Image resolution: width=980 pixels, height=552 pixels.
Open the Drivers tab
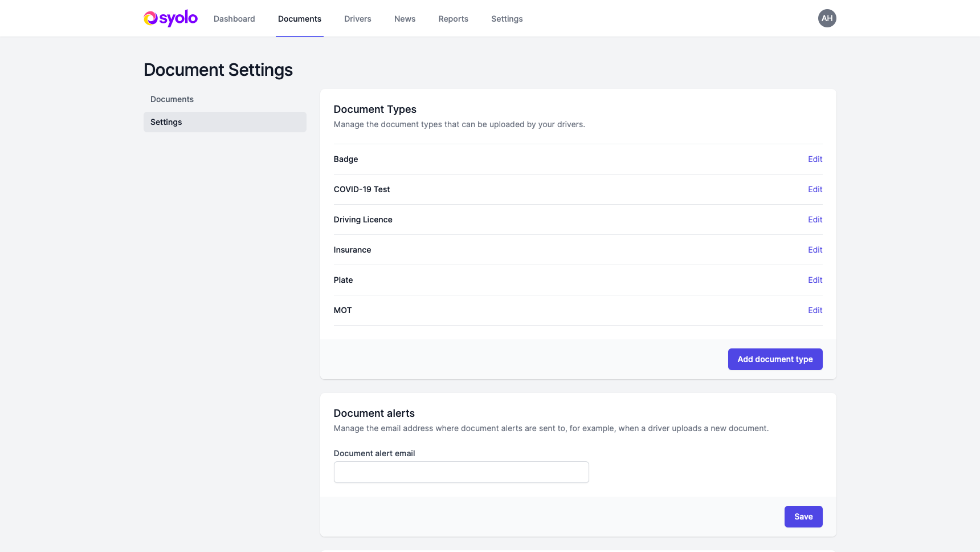click(x=358, y=19)
